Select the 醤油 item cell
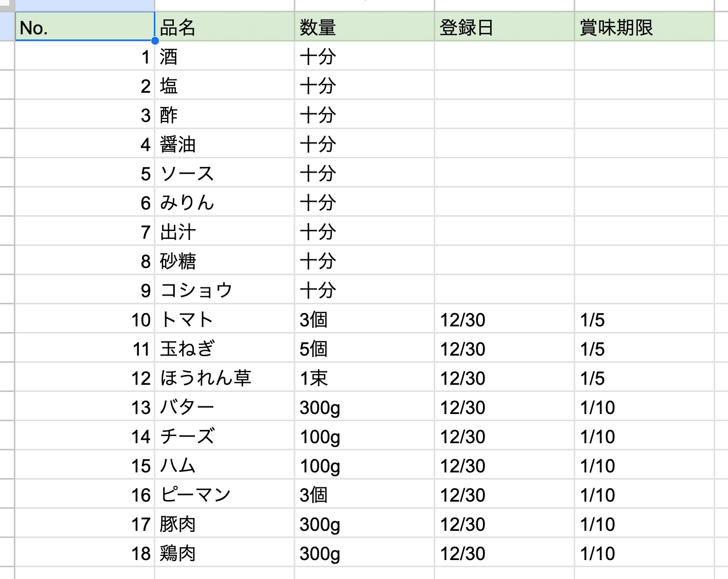The height and width of the screenshot is (579, 728). (224, 144)
